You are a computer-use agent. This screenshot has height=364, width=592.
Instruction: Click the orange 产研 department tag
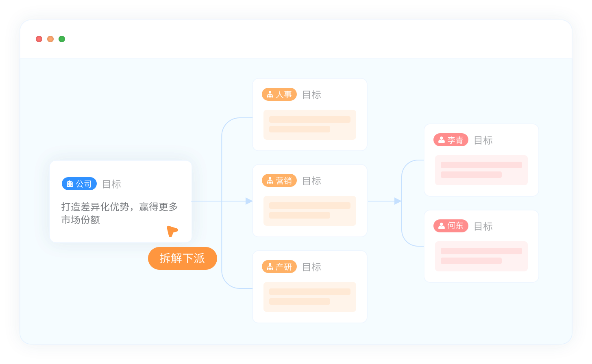279,267
